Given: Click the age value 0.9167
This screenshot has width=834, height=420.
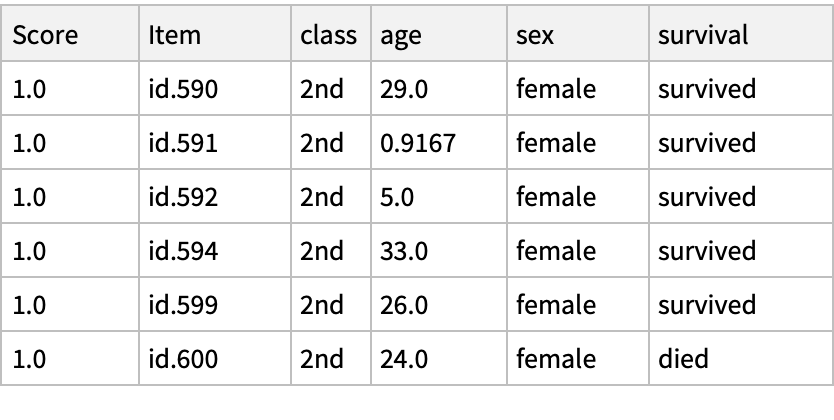Looking at the screenshot, I should [418, 143].
